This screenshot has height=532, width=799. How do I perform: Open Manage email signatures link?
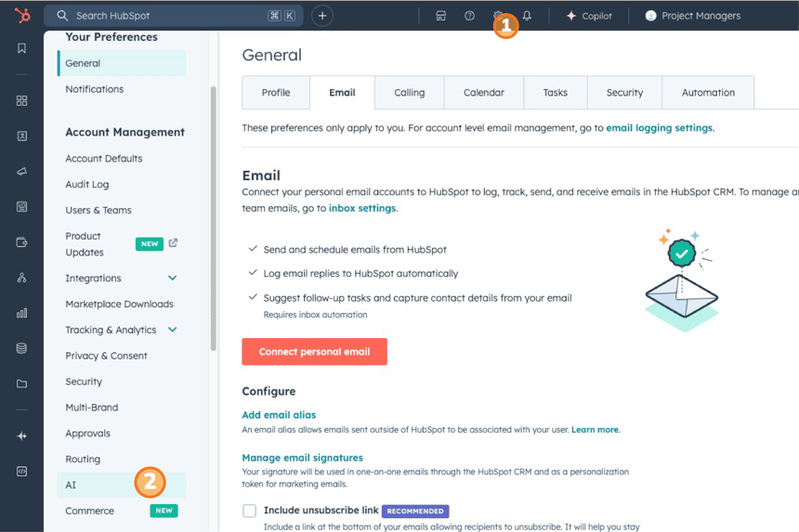pyautogui.click(x=302, y=458)
